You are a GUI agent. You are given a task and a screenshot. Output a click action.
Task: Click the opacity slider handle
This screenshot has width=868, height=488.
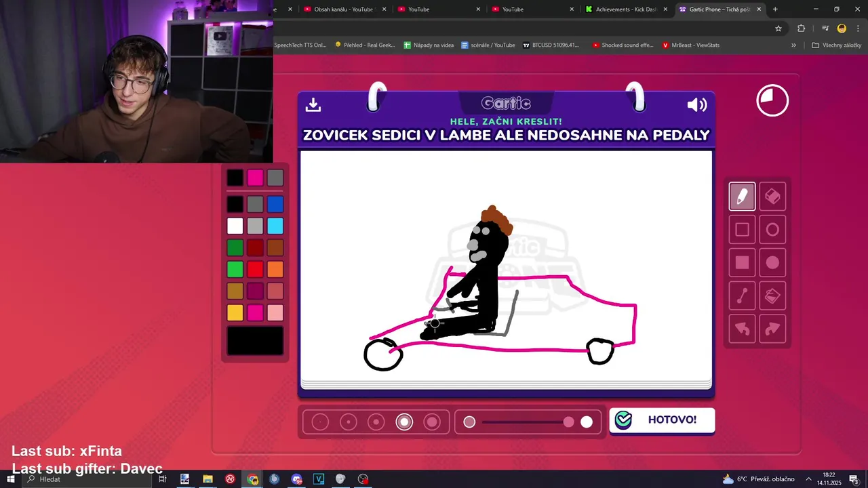pyautogui.click(x=568, y=422)
